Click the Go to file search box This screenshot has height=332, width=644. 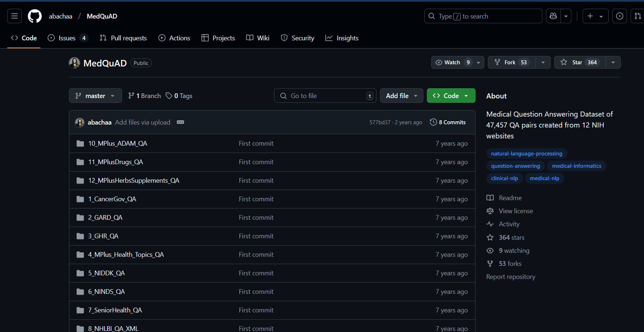coord(325,96)
